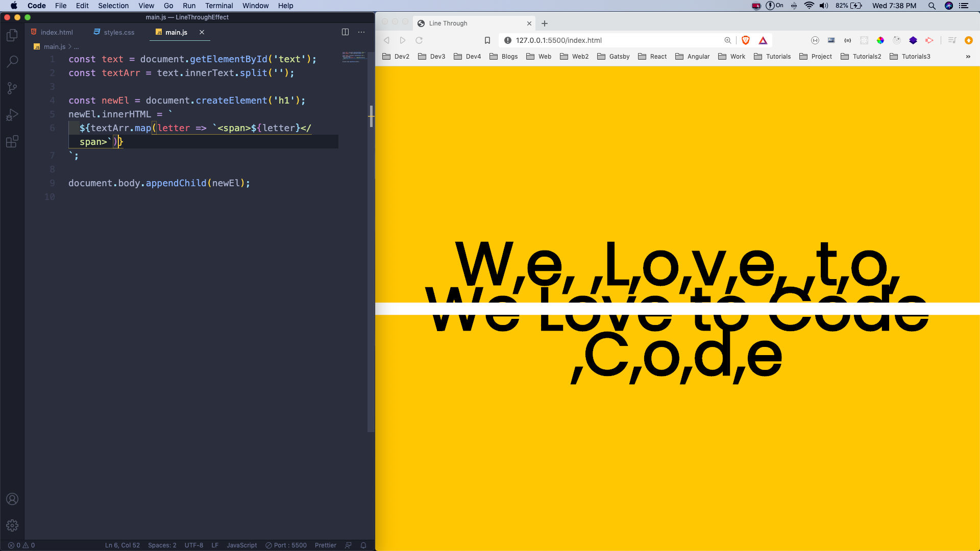Open the zoom control in address bar
The width and height of the screenshot is (980, 551).
tap(727, 40)
